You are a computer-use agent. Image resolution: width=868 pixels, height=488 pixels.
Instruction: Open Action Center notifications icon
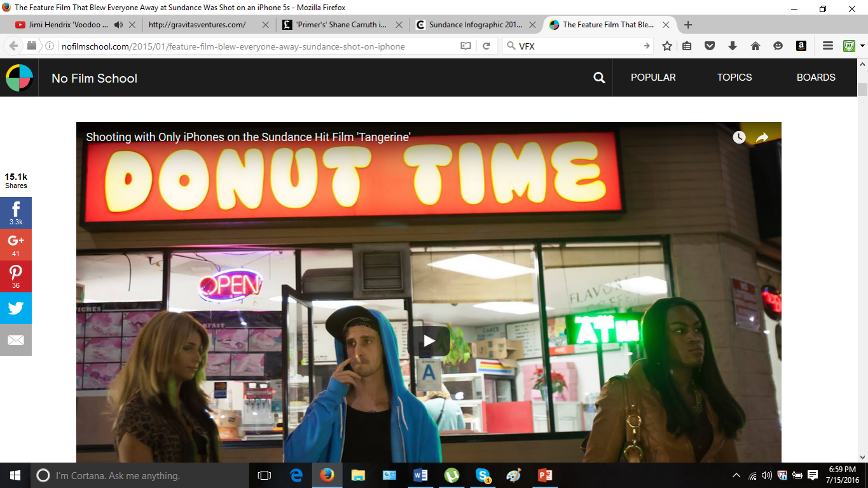click(x=813, y=475)
